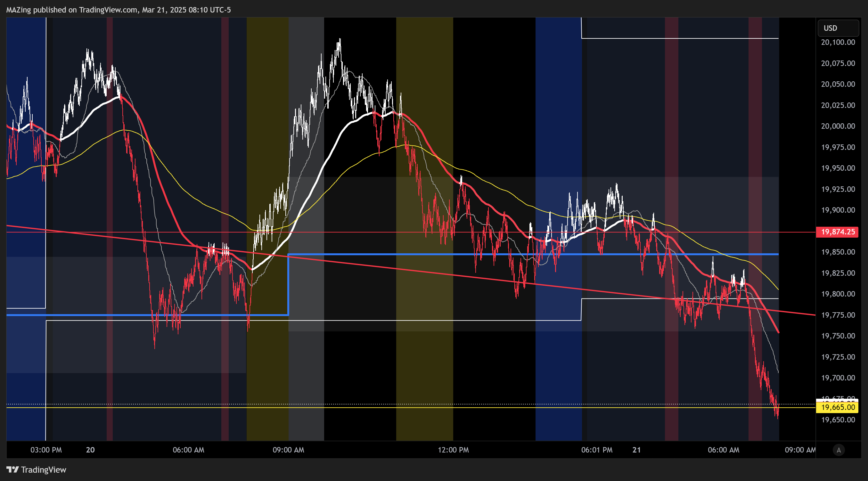Click the 20,075.00 price axis label
The width and height of the screenshot is (868, 481).
click(x=838, y=63)
